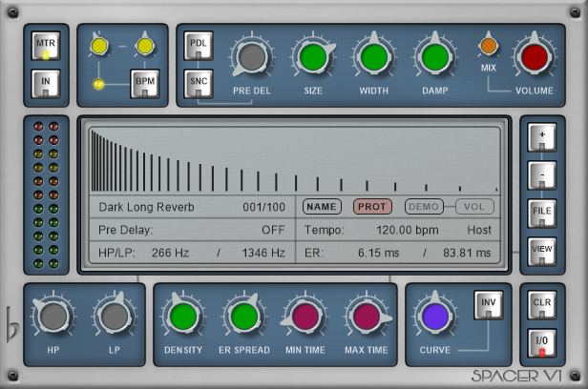Click the red VOLUME knob
The image size is (588, 389).
tap(534, 57)
